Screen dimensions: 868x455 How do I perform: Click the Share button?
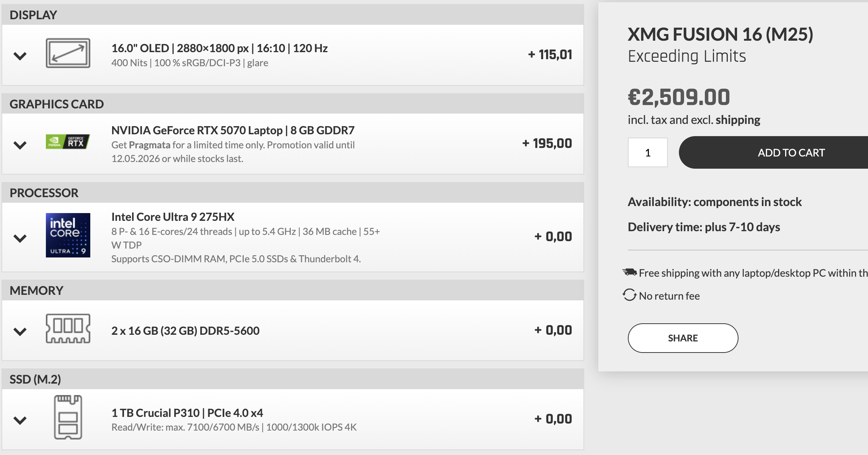pyautogui.click(x=683, y=338)
